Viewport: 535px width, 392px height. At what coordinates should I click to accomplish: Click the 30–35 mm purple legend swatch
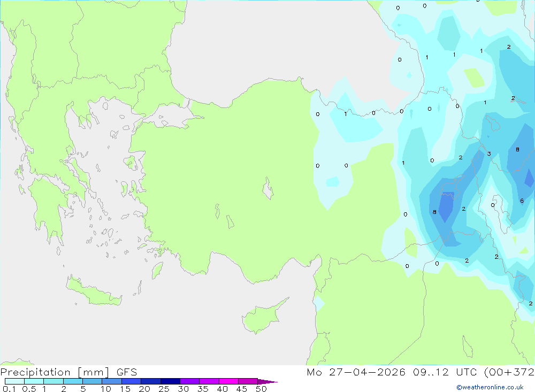[x=189, y=381]
